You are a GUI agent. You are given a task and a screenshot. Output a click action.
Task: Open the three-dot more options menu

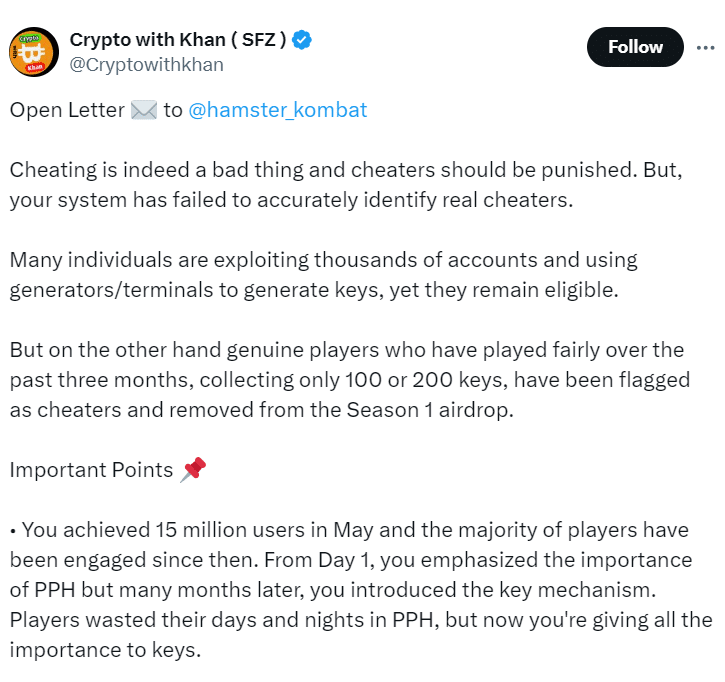(706, 47)
